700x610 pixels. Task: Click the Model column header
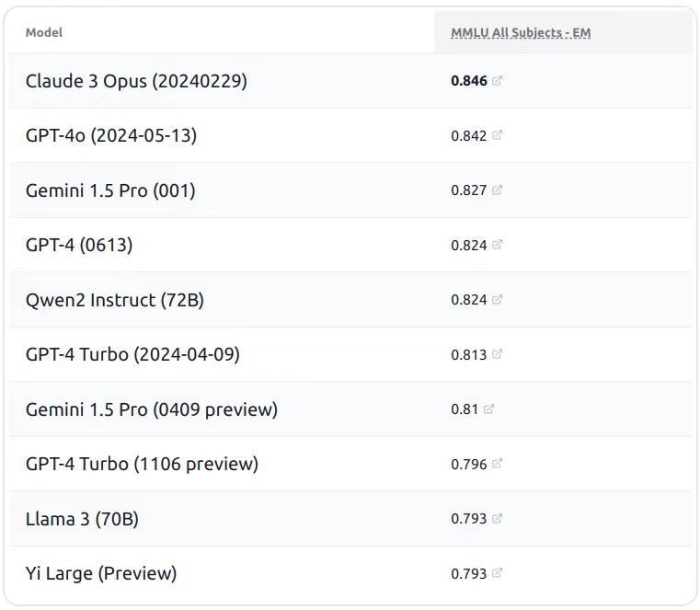[44, 33]
